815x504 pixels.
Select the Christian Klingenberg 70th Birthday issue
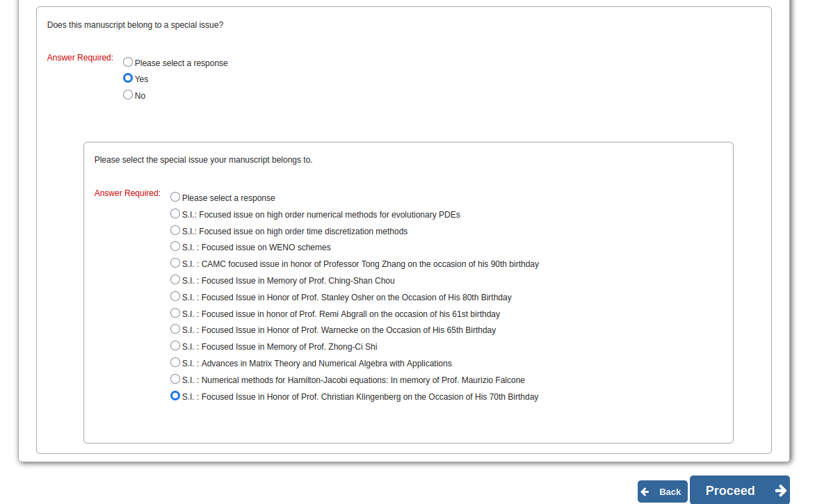click(175, 396)
